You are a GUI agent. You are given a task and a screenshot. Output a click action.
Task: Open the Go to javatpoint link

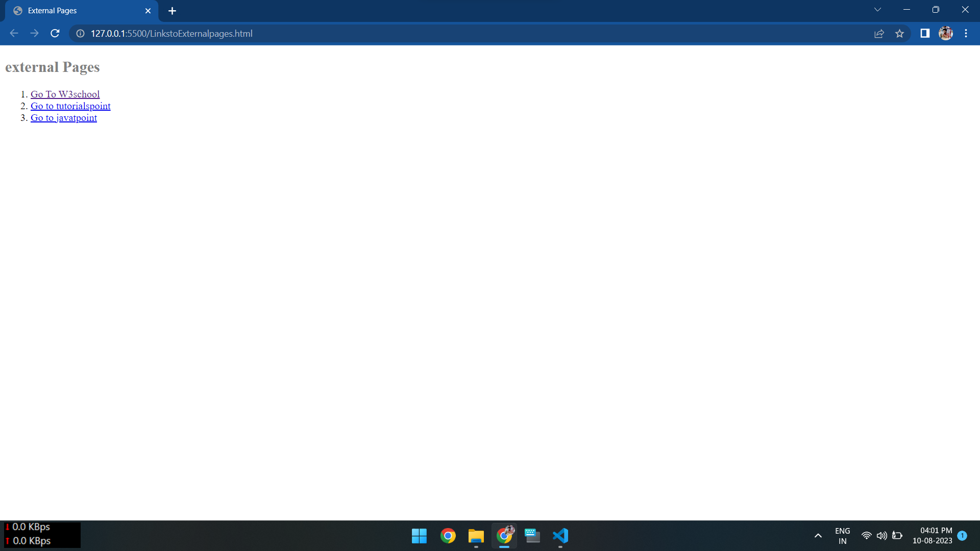pos(63,117)
